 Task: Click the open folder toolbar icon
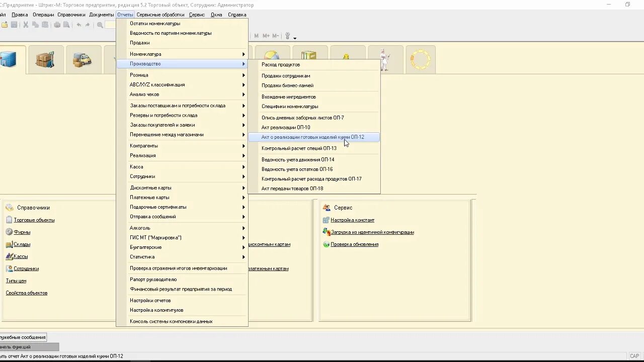[x=5, y=25]
